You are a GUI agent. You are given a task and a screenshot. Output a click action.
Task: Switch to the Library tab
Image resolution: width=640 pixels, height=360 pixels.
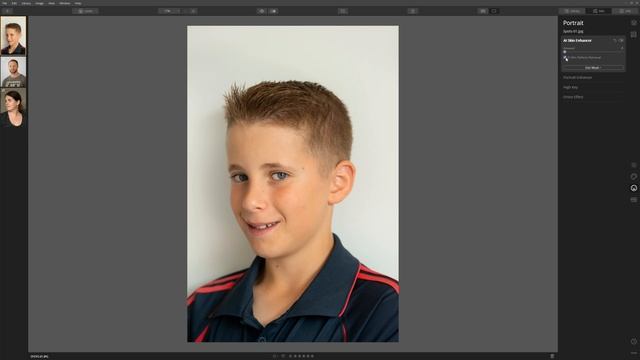pyautogui.click(x=573, y=11)
